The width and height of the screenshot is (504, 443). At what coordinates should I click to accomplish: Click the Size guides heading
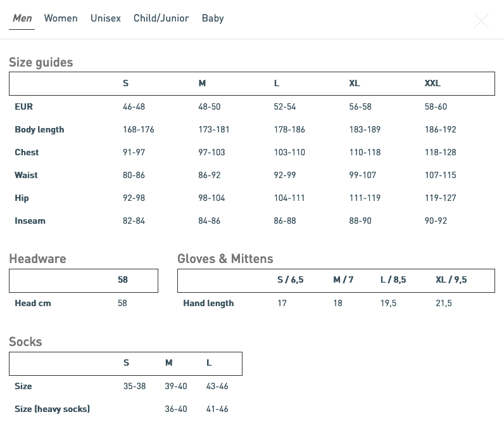41,62
